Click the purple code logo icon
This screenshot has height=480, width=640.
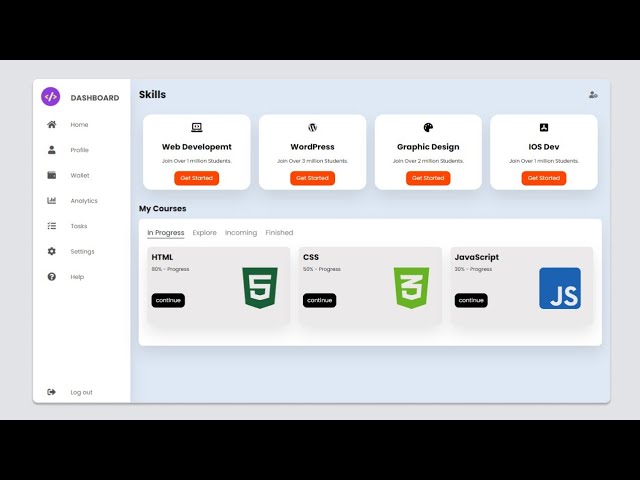tap(51, 97)
